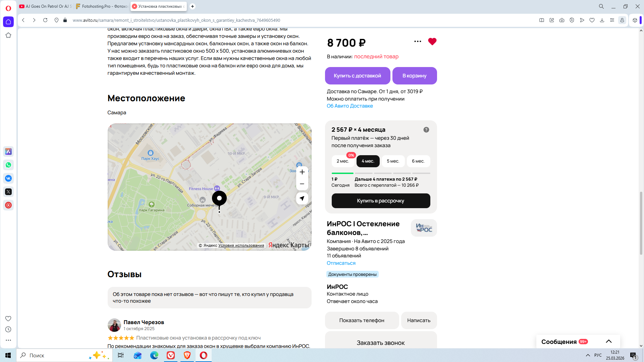Open X (Twitter) in Opera sidebar
Image resolution: width=644 pixels, height=362 pixels.
[x=8, y=192]
